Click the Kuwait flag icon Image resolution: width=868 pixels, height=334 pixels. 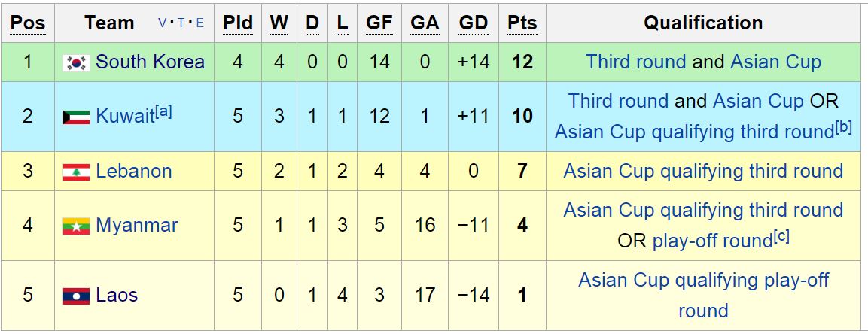tap(76, 117)
